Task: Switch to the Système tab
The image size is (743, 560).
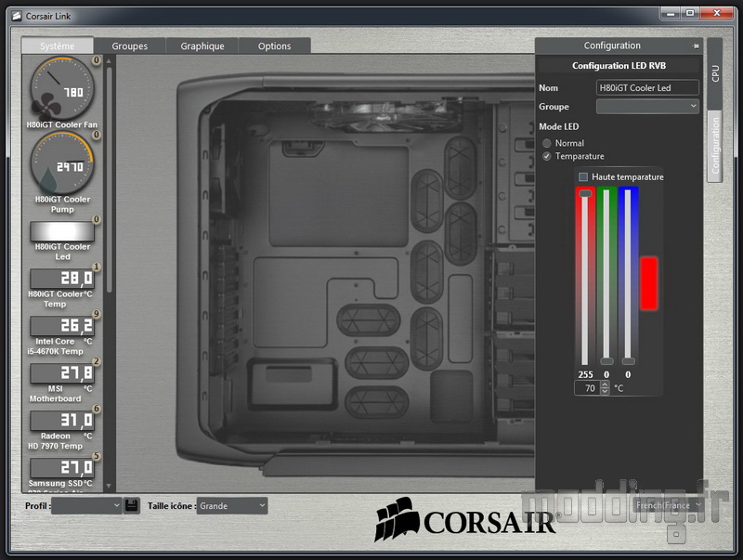Action: (58, 46)
